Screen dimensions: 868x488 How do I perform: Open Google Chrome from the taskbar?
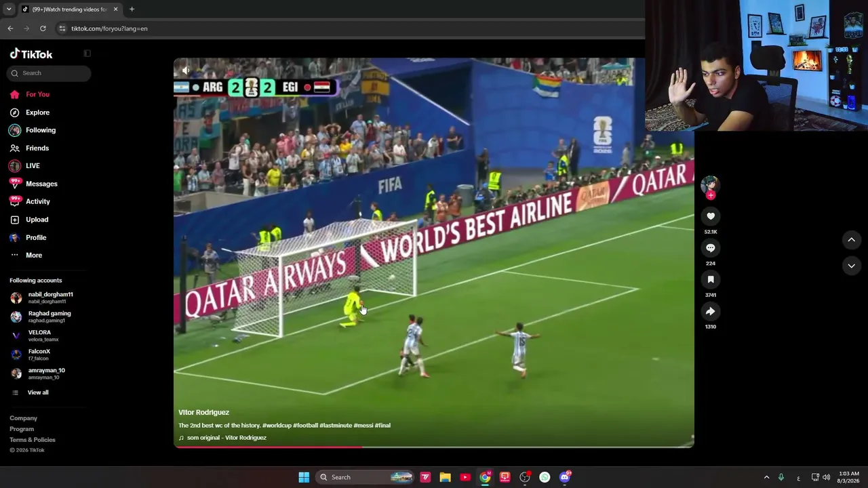click(x=485, y=477)
